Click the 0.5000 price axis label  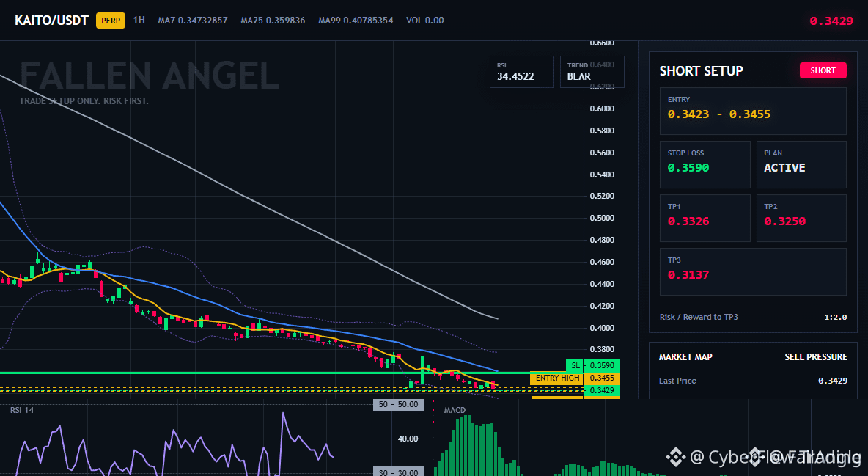click(603, 218)
